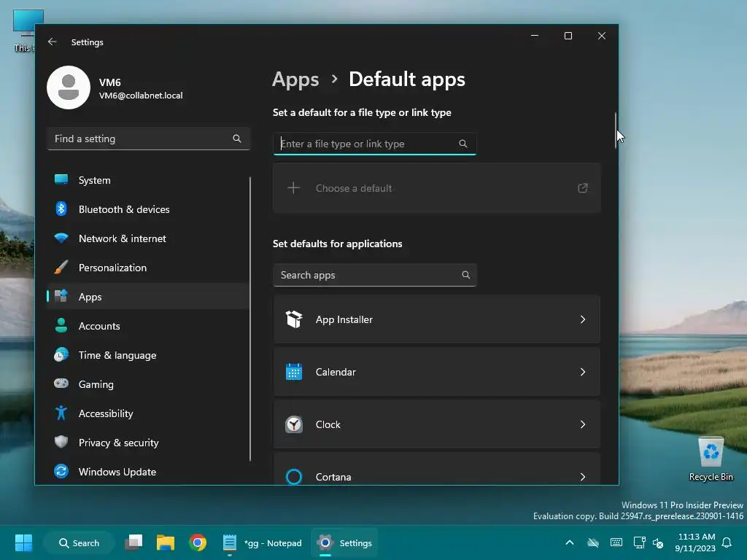Click the taskbar Search box

pos(79,542)
